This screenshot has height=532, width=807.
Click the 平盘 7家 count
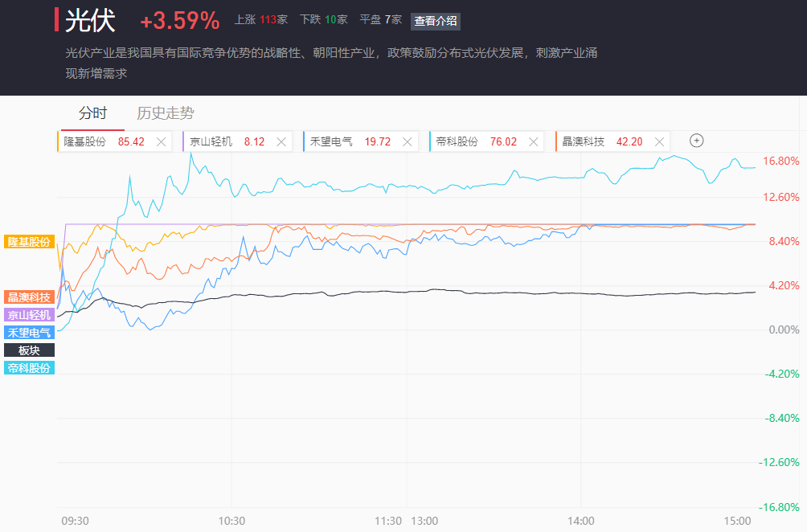point(381,20)
